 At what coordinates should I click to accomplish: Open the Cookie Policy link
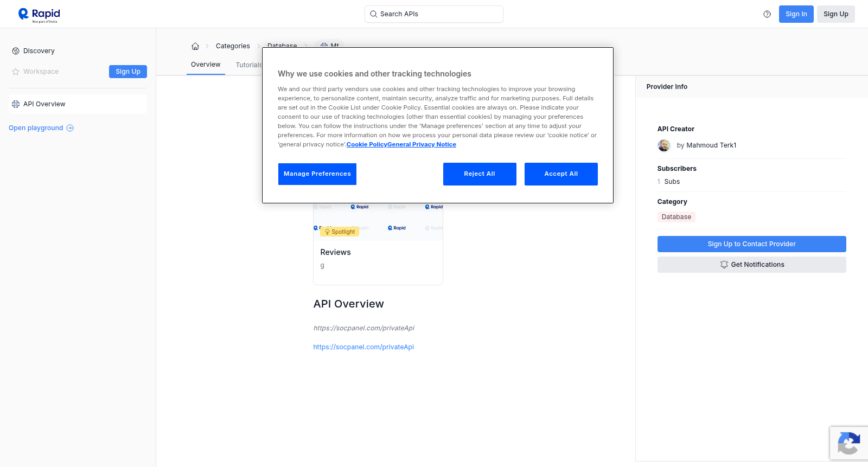point(367,144)
